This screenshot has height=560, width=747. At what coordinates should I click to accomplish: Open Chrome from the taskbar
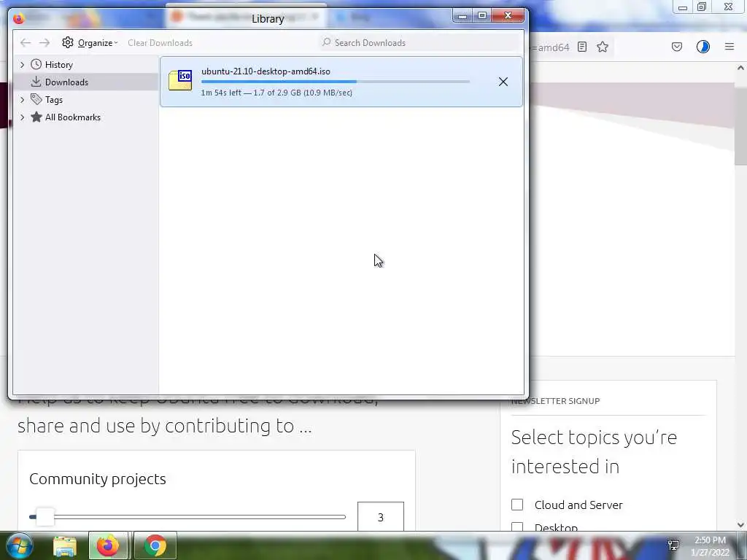tap(155, 545)
